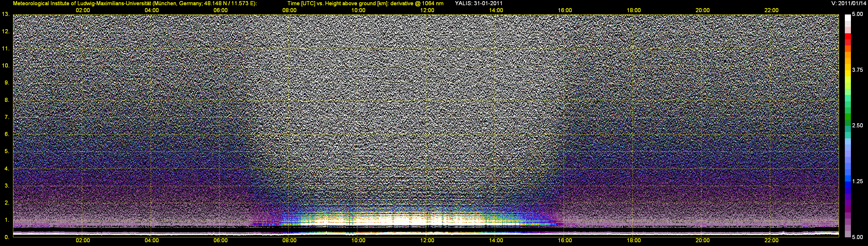Click the 02:00 label on the top time axis

click(x=83, y=10)
